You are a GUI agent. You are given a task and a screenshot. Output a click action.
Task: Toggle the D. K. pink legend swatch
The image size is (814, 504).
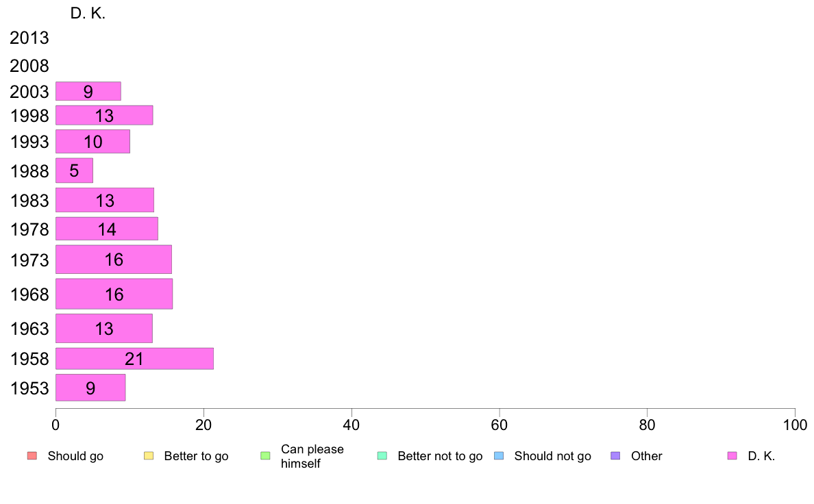(x=732, y=456)
